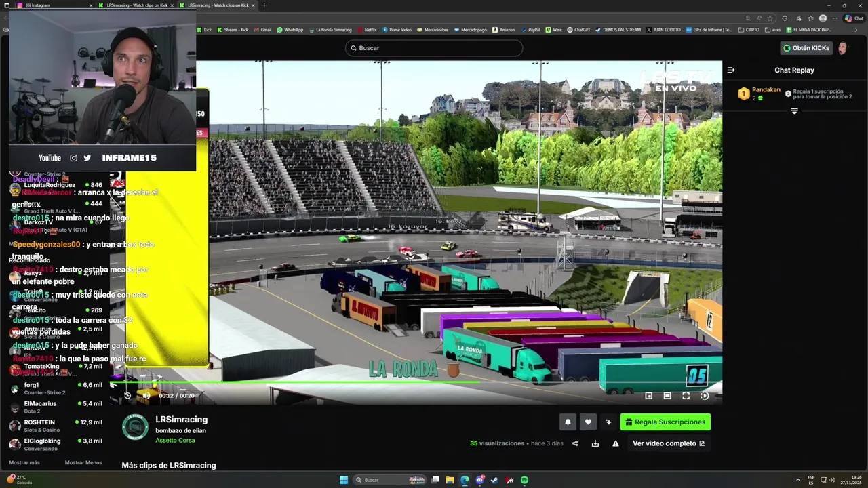Open Steam from taskbar
Image resolution: width=868 pixels, height=488 pixels.
[494, 480]
